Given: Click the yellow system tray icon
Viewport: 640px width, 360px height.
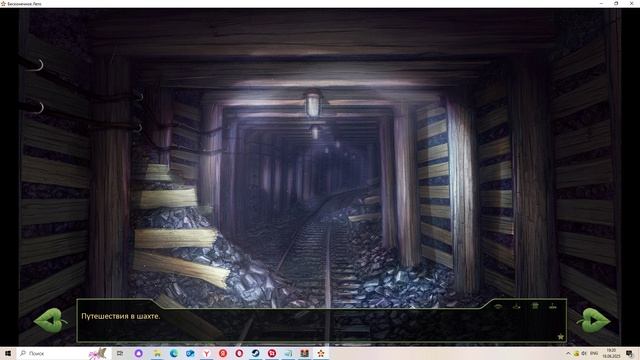Looking at the screenshot, I should tap(576, 353).
